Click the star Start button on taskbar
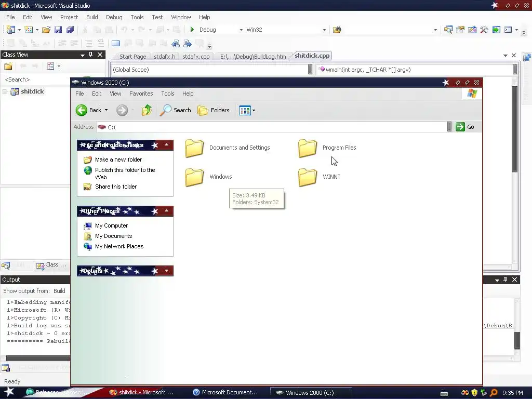This screenshot has height=399, width=532. click(x=9, y=392)
